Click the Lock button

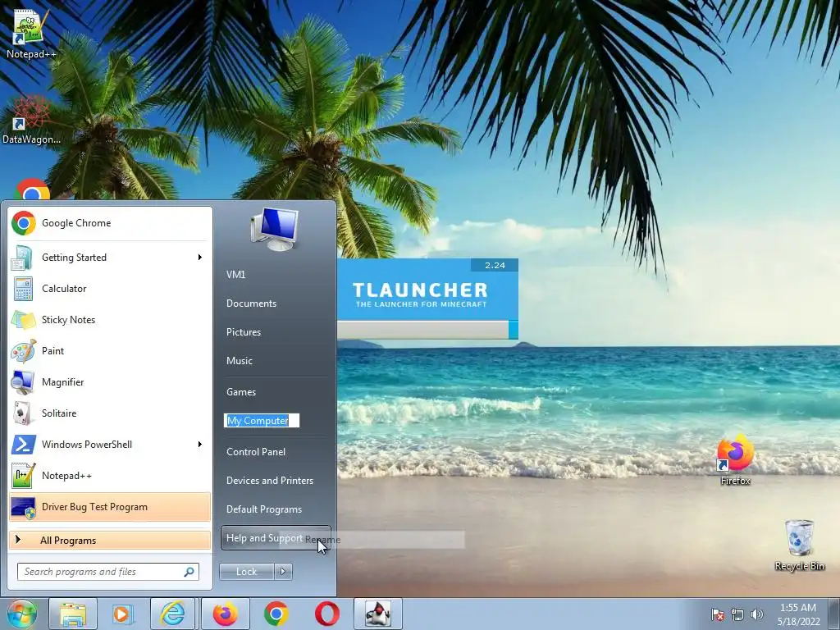[x=246, y=572]
